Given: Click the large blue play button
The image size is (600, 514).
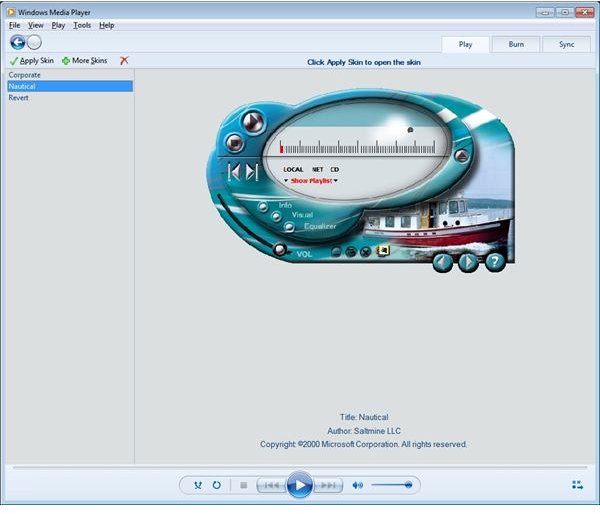Looking at the screenshot, I should click(x=300, y=485).
